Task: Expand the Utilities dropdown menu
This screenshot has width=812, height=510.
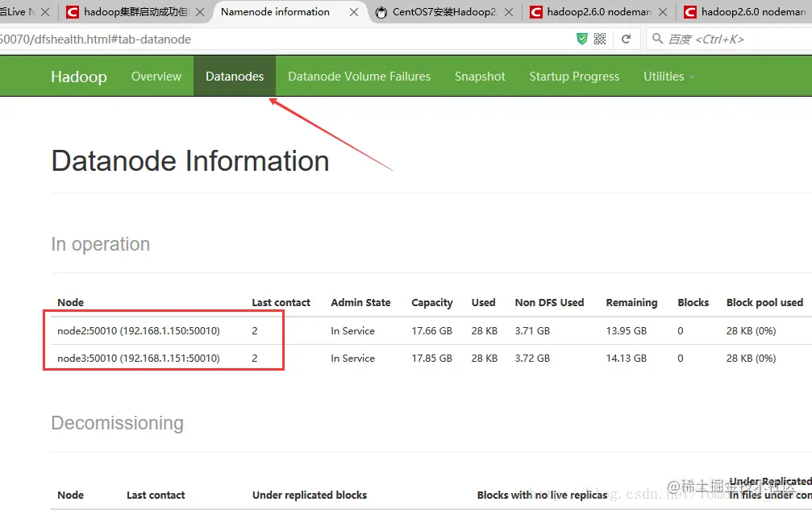Action: 668,77
